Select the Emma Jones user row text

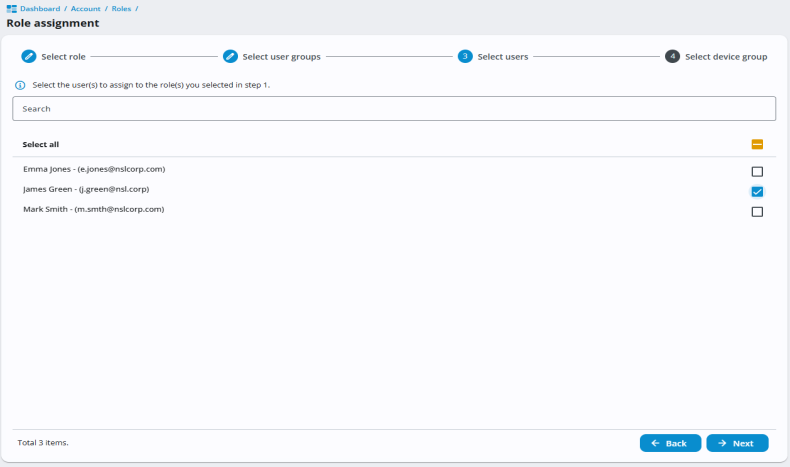pyautogui.click(x=94, y=169)
